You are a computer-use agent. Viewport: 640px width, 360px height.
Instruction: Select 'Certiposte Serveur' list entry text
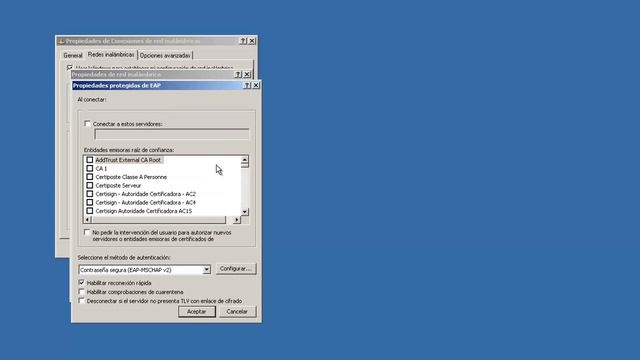pos(118,186)
